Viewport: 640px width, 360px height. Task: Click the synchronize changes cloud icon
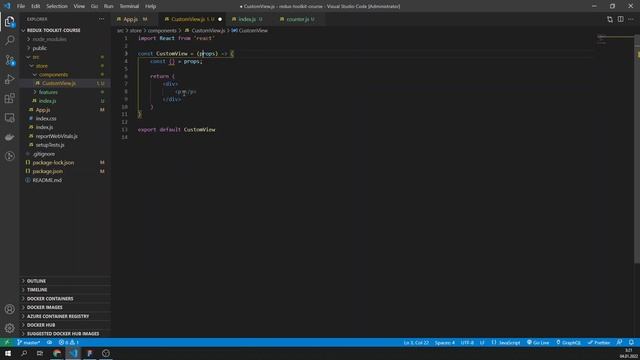[x=49, y=342]
